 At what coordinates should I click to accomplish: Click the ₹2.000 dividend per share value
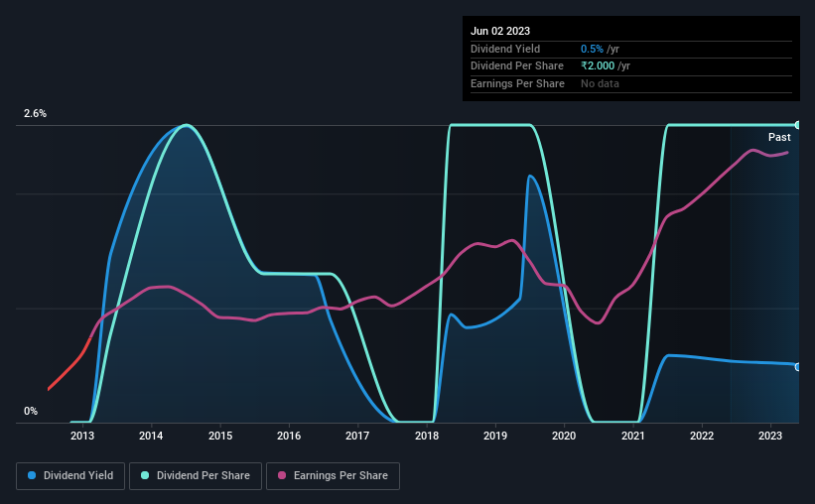point(598,66)
